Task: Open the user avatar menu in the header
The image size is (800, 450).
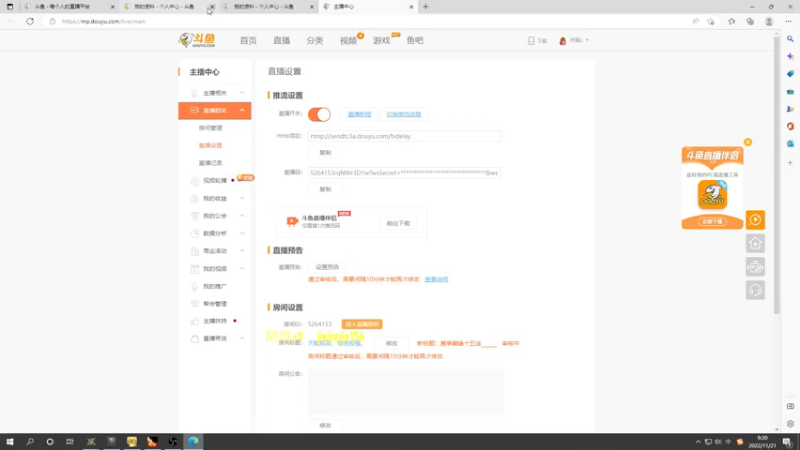Action: click(563, 40)
